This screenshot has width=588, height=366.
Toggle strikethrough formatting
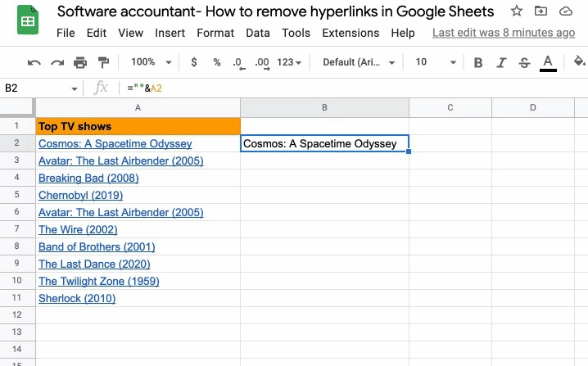[x=524, y=62]
